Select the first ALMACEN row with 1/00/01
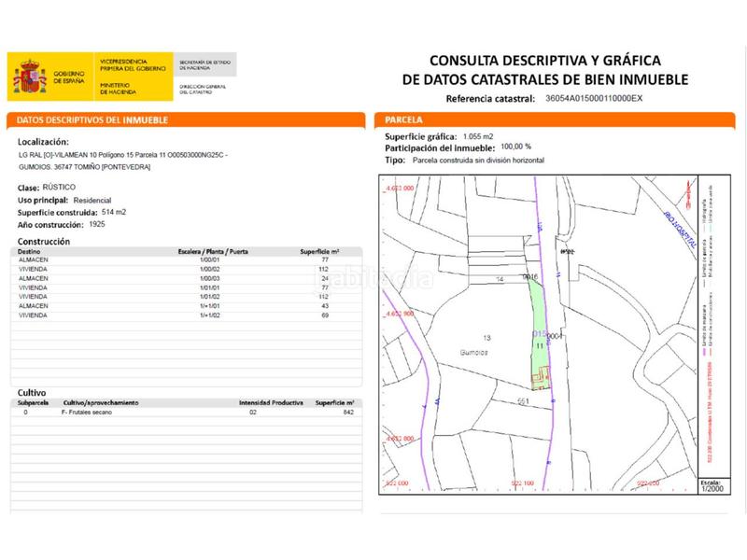 pyautogui.click(x=186, y=260)
